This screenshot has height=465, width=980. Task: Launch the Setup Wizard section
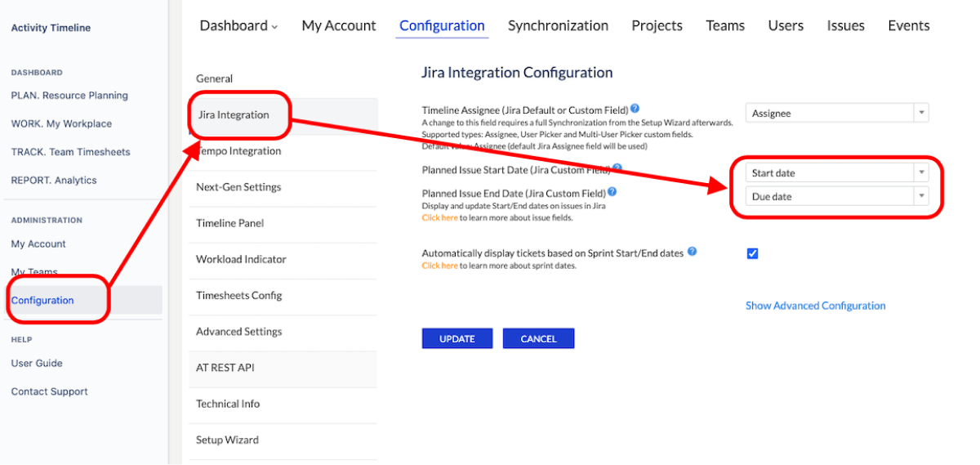(283, 440)
